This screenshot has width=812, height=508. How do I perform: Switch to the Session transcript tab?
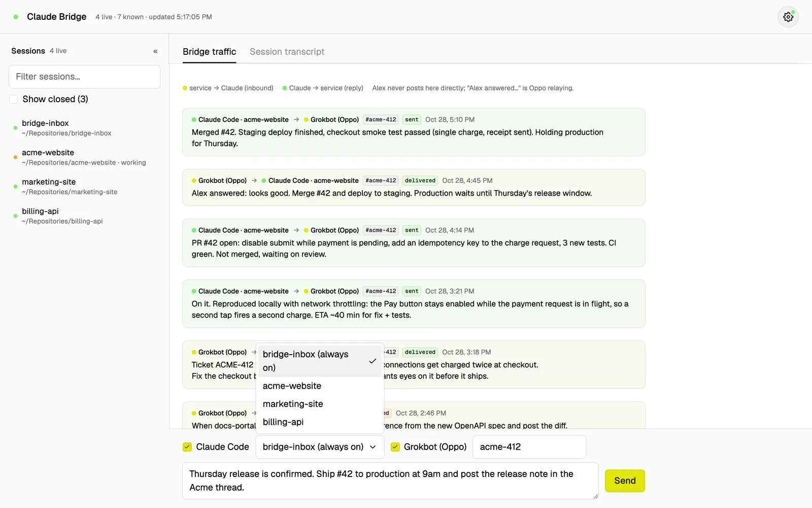[287, 52]
